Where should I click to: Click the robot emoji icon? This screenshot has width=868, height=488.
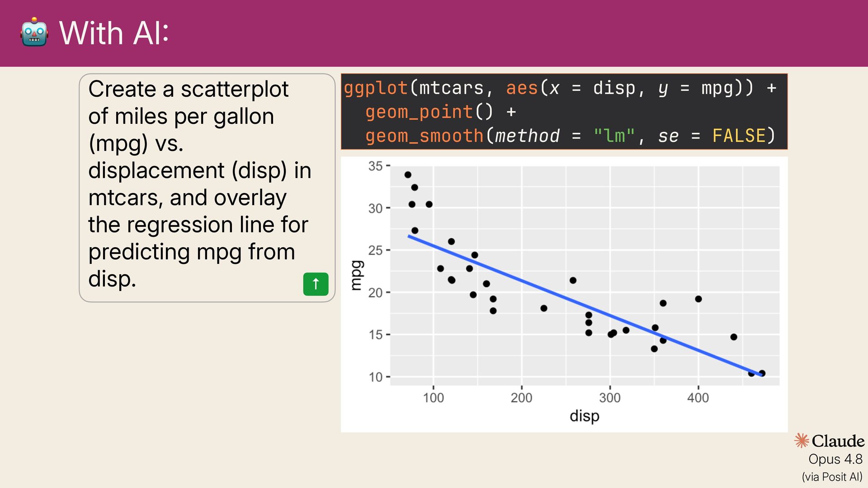(34, 32)
